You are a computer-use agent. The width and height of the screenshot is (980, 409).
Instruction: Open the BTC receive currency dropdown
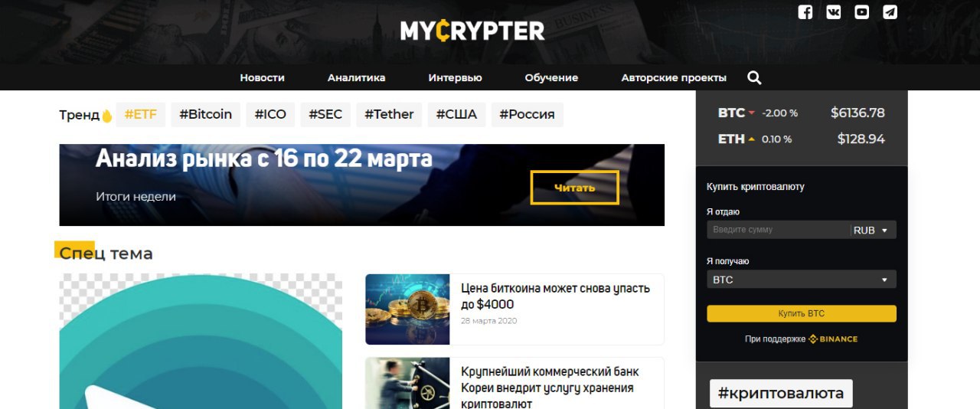point(801,280)
